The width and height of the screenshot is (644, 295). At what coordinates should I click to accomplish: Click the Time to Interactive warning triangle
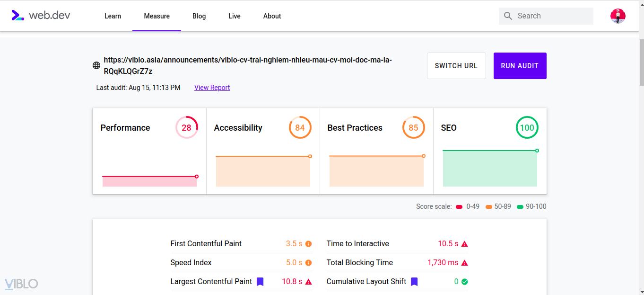(464, 244)
